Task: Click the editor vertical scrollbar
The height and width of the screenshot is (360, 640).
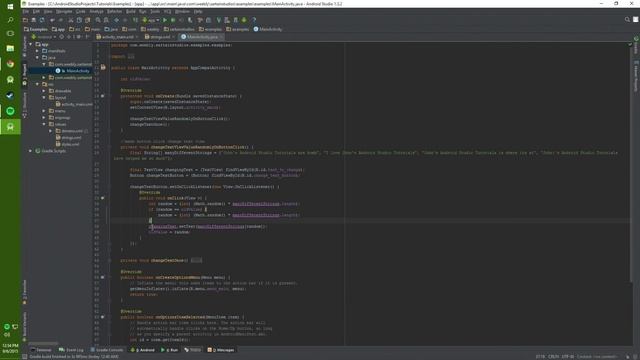Action: click(630, 163)
